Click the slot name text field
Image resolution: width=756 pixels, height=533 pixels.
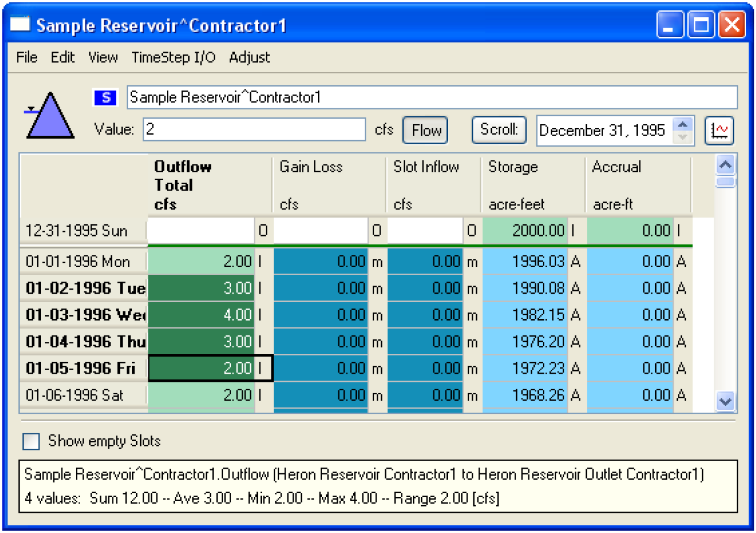point(432,97)
